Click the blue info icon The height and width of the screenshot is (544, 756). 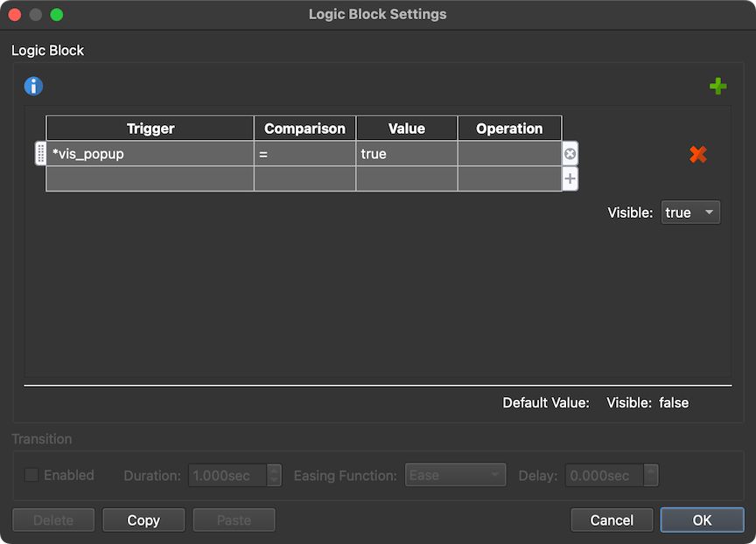[32, 86]
